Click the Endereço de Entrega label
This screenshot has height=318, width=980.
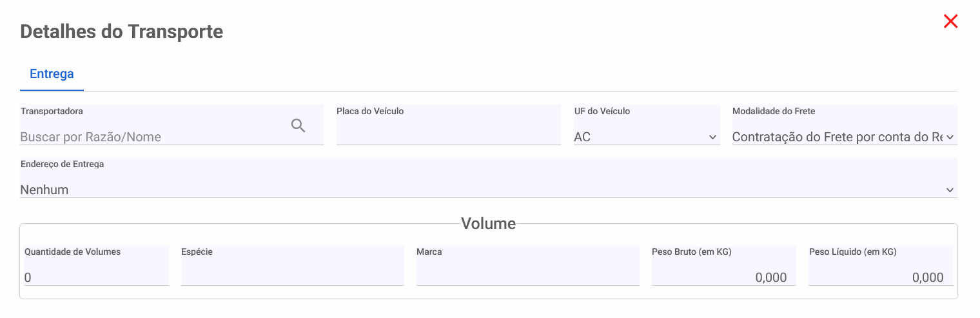point(62,164)
